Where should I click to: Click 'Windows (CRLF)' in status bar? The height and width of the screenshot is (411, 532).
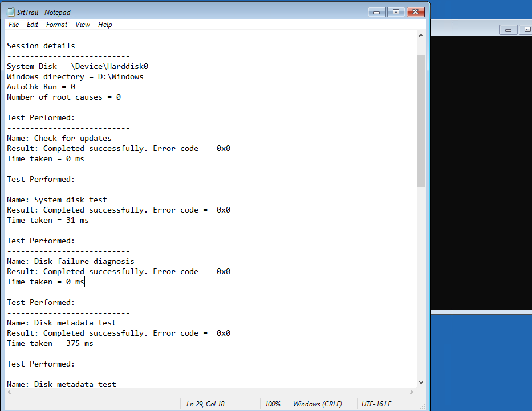click(318, 404)
